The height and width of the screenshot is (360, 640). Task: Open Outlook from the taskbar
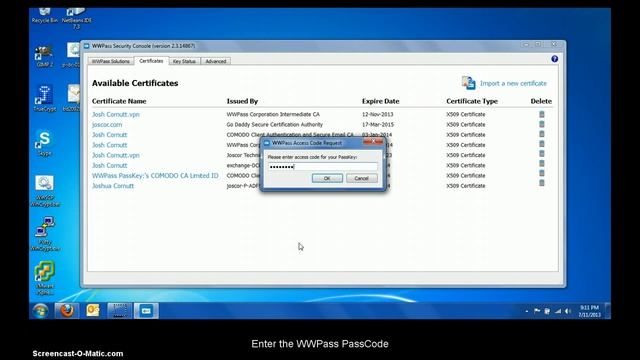[93, 311]
